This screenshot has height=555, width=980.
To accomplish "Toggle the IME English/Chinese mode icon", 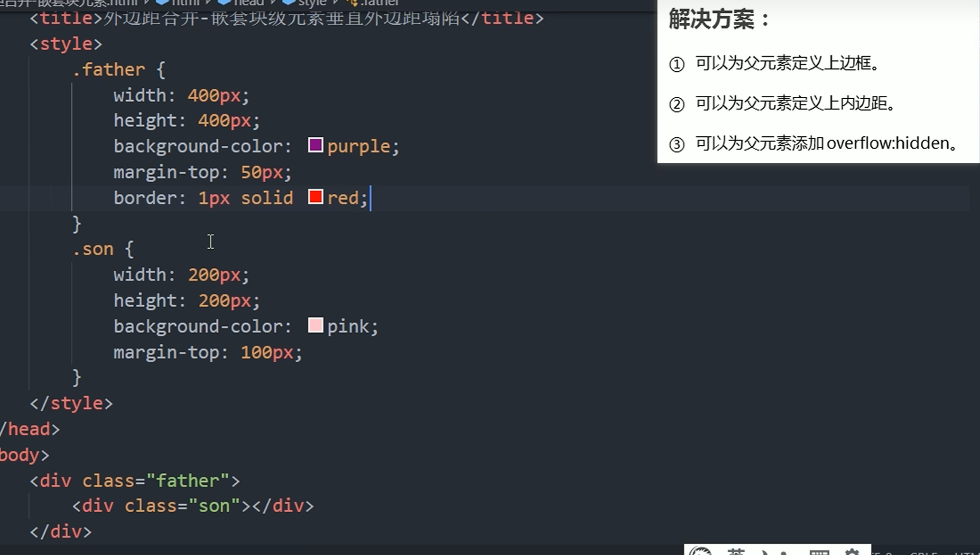I will pyautogui.click(x=736, y=552).
